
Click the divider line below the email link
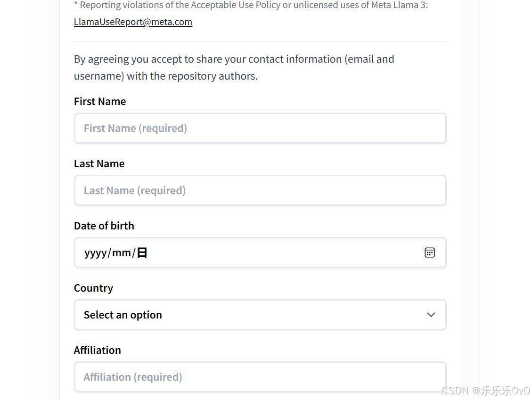point(260,41)
